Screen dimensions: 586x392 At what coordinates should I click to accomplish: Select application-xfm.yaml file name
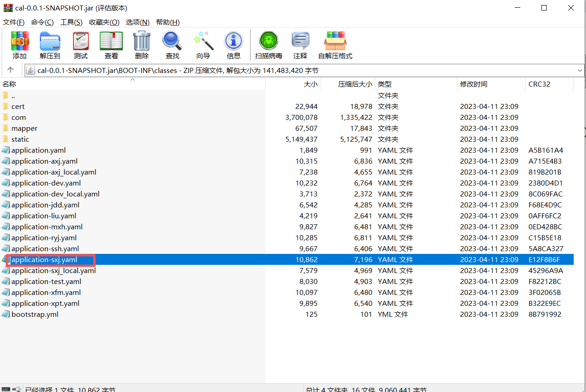point(46,292)
